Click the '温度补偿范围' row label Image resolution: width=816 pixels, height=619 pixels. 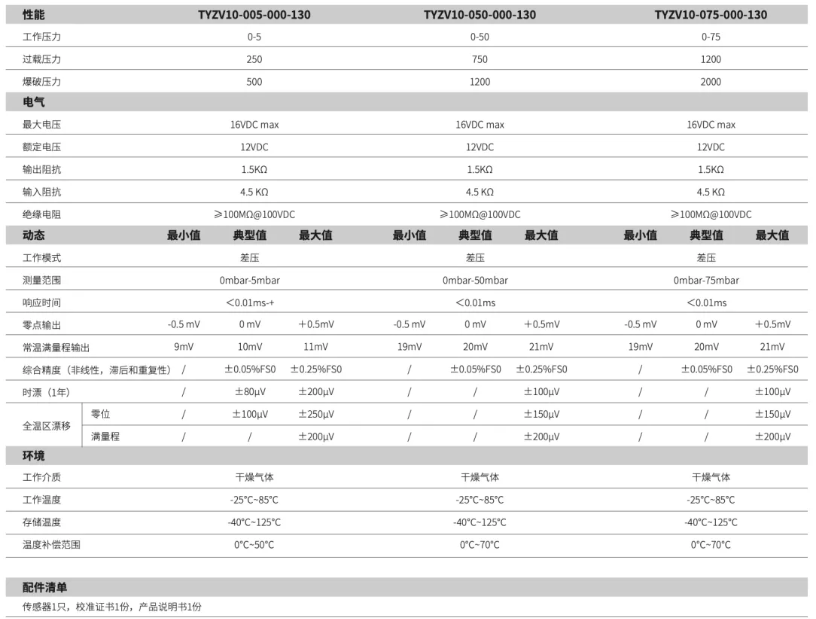[x=52, y=545]
